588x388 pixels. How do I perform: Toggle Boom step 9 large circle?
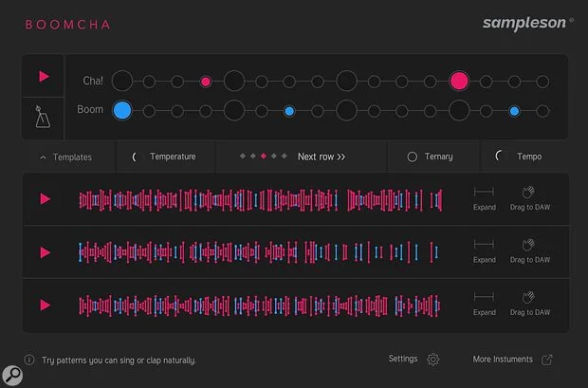[346, 110]
